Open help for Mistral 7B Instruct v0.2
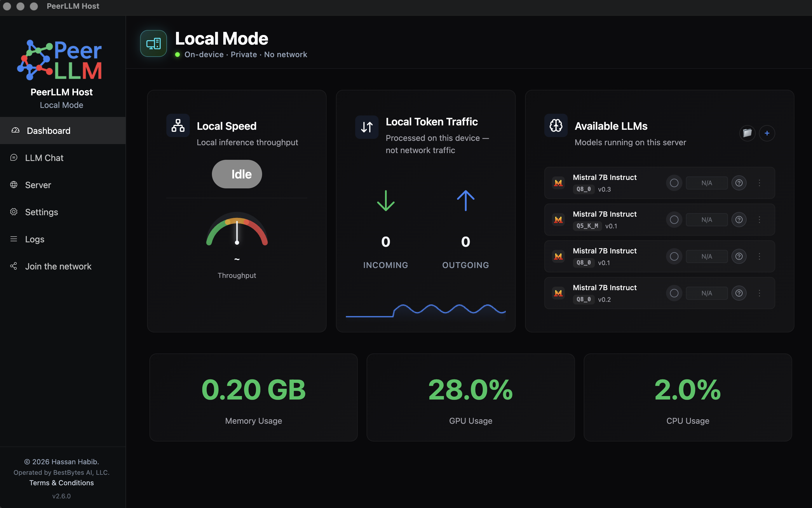This screenshot has height=508, width=812. point(739,293)
